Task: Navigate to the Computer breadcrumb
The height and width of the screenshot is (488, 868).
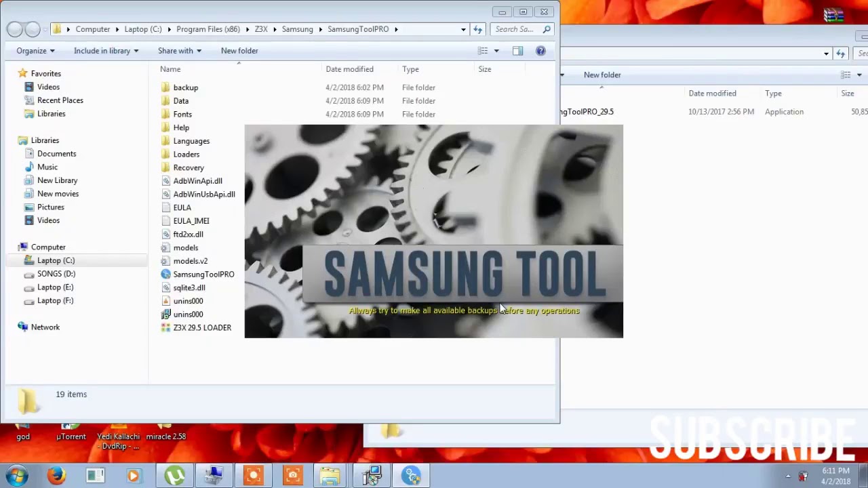Action: click(93, 29)
